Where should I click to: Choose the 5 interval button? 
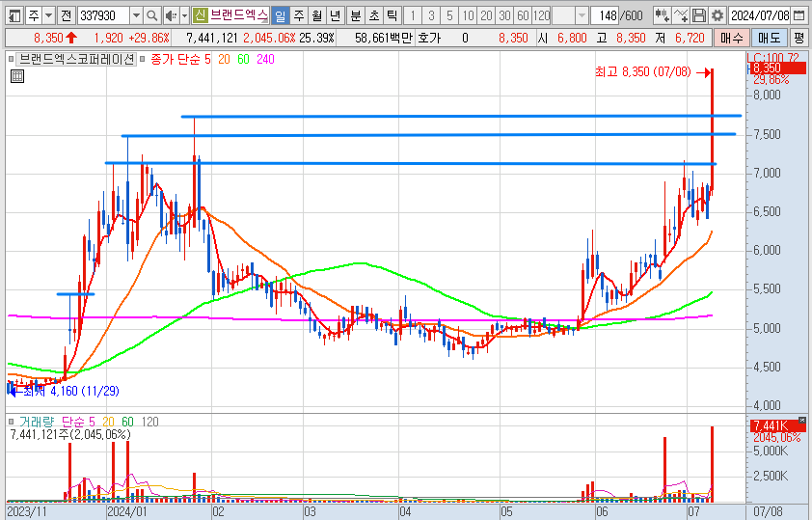449,15
